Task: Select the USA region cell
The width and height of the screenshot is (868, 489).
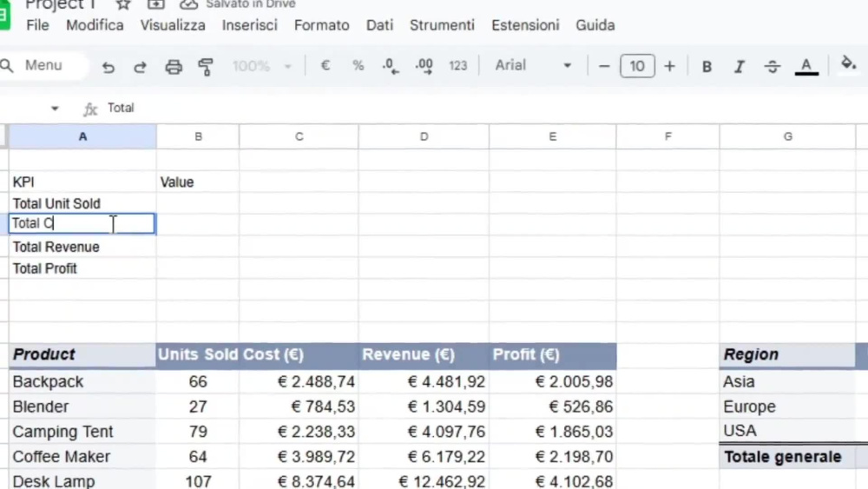Action: click(787, 431)
